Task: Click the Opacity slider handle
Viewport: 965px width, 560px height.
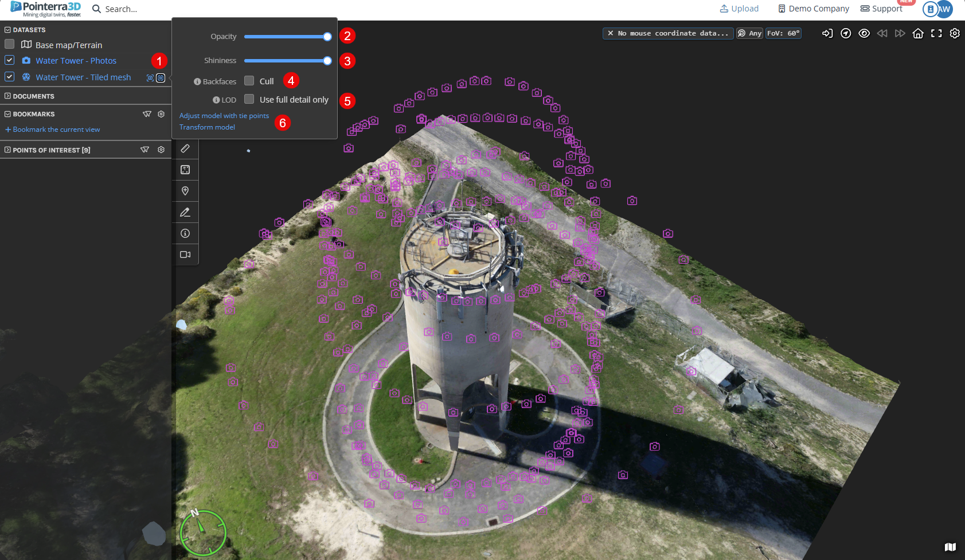Action: click(327, 37)
